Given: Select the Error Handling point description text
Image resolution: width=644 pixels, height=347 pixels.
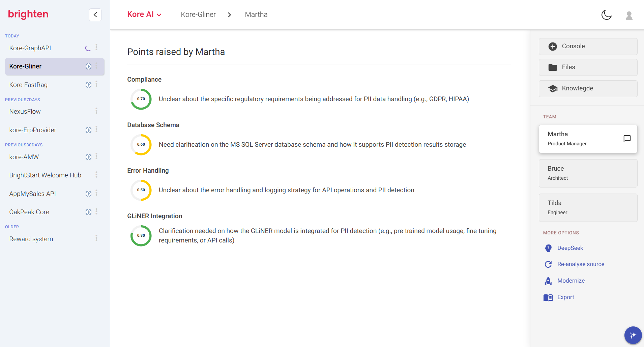Looking at the screenshot, I should coord(286,190).
